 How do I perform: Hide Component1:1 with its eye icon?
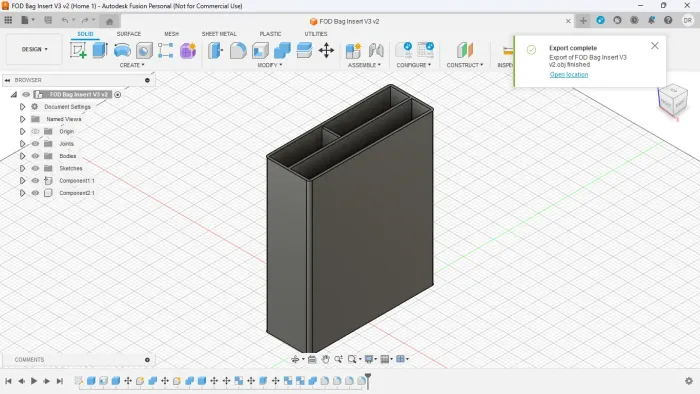click(35, 181)
